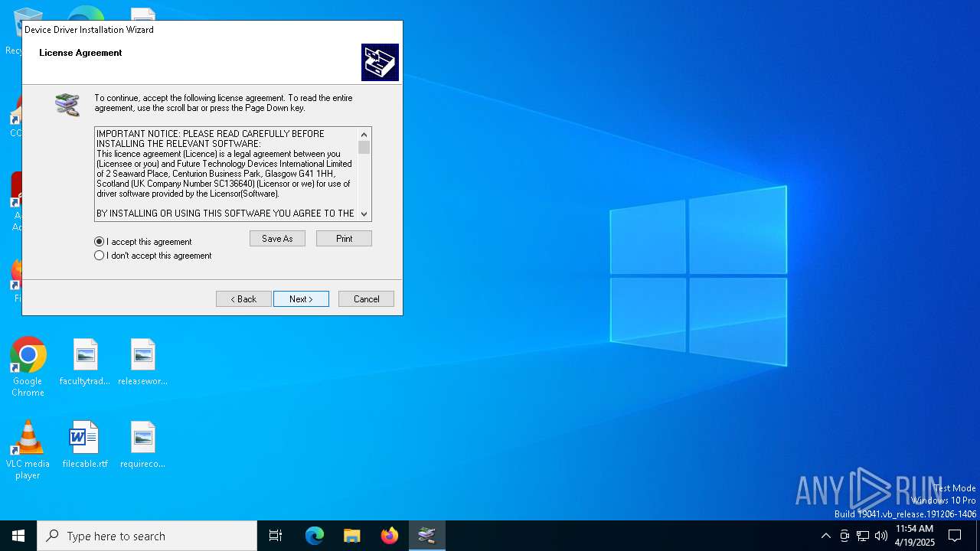
Task: Click the taskbar search box
Action: 147,536
